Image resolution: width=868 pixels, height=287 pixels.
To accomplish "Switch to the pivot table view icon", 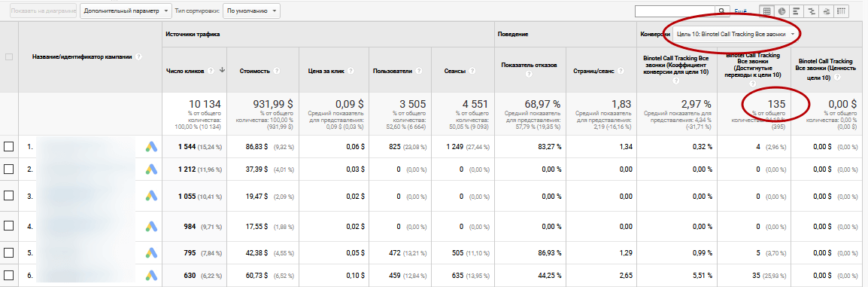I will pyautogui.click(x=841, y=11).
